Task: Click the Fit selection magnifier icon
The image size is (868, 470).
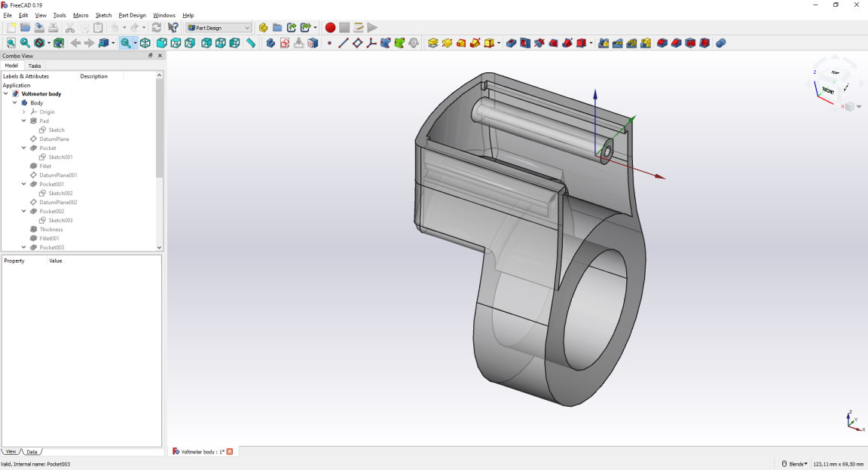Action: pyautogui.click(x=25, y=43)
